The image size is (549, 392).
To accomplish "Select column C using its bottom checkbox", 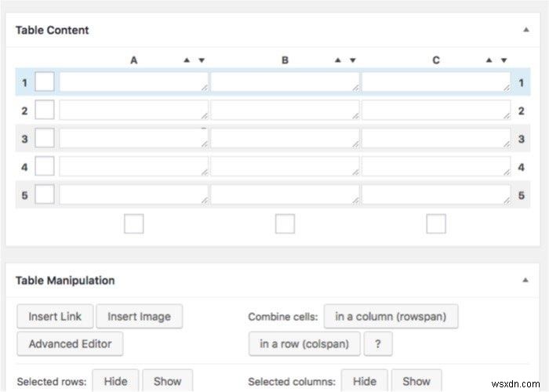I will (436, 223).
